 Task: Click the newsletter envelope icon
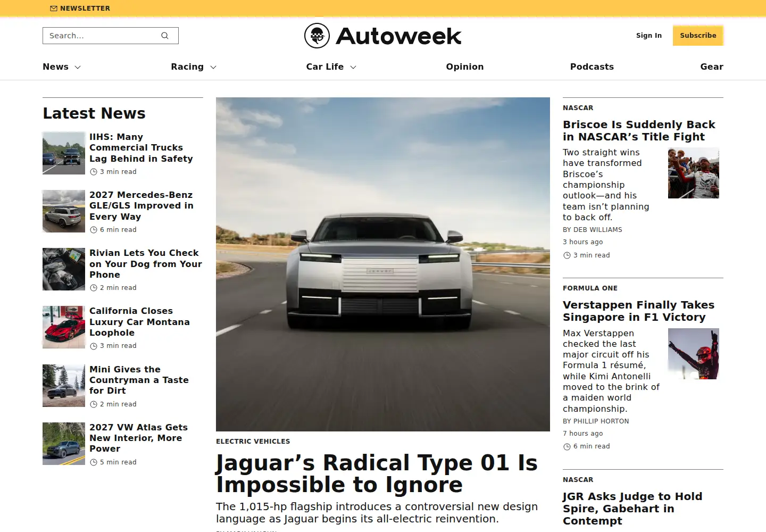(x=53, y=9)
